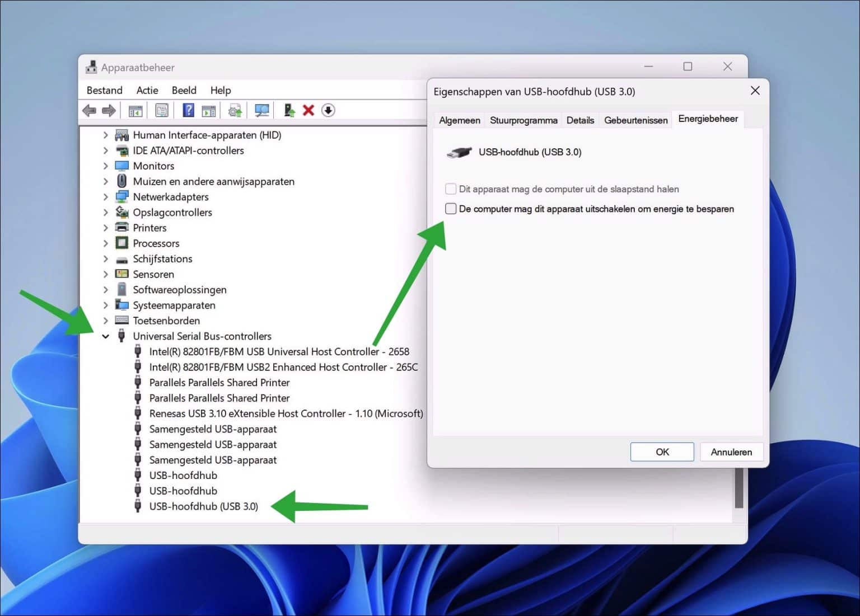Click the vertical scrollbar of the properties dialog
This screenshot has width=860, height=616.
click(x=739, y=492)
